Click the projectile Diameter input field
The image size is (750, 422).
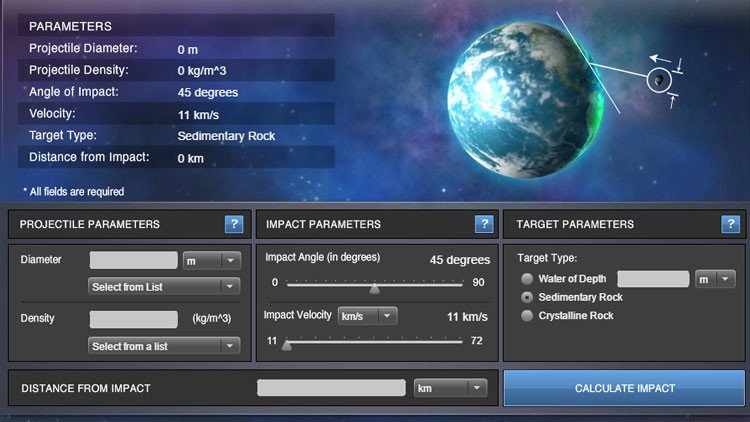pyautogui.click(x=133, y=260)
